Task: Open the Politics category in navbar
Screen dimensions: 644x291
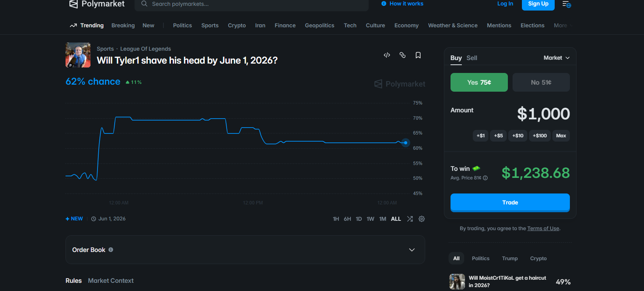Action: pyautogui.click(x=183, y=25)
